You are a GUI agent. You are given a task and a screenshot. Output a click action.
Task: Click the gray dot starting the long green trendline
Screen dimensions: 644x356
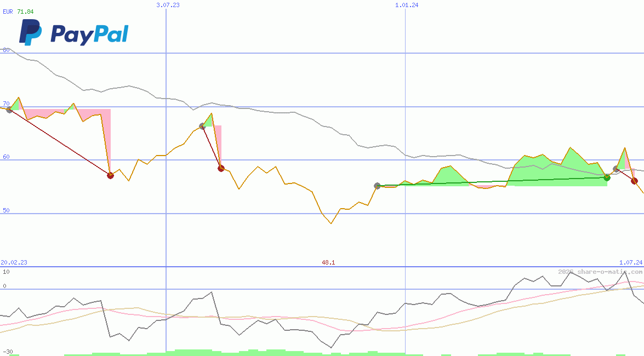[377, 186]
